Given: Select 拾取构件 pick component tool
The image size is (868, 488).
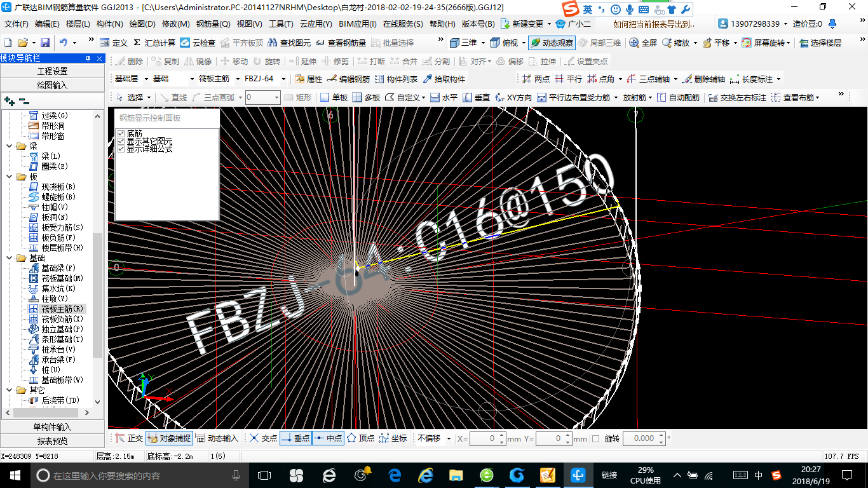Looking at the screenshot, I should click(444, 79).
